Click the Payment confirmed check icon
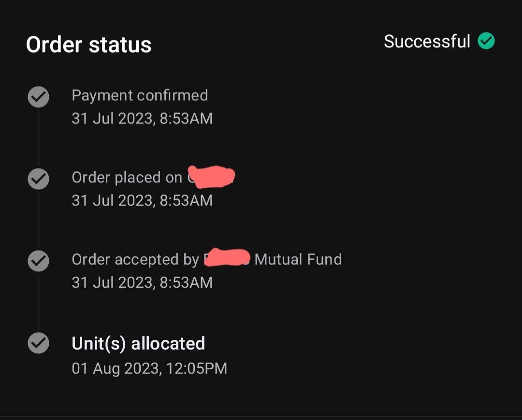The height and width of the screenshot is (420, 522). (x=38, y=97)
